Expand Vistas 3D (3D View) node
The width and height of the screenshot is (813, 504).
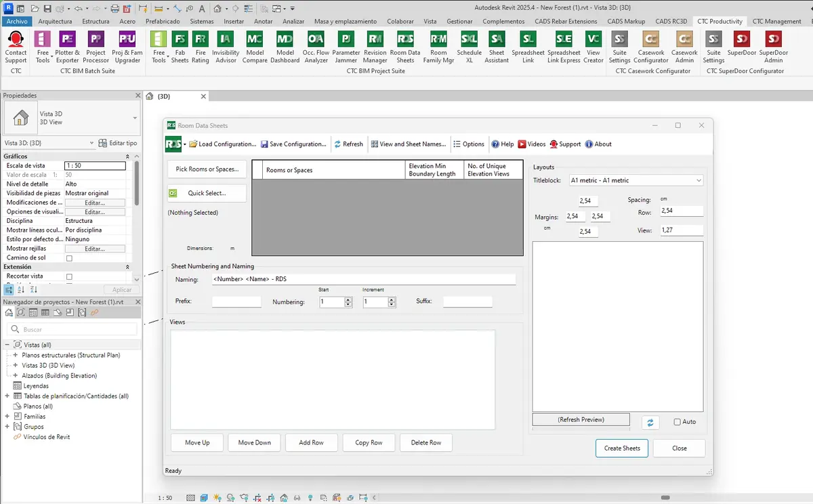(x=16, y=365)
